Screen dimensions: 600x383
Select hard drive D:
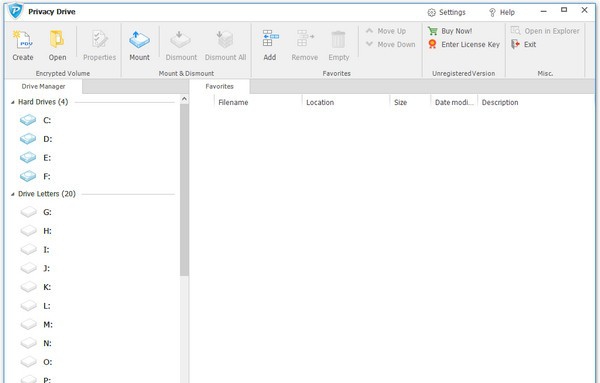click(36, 139)
